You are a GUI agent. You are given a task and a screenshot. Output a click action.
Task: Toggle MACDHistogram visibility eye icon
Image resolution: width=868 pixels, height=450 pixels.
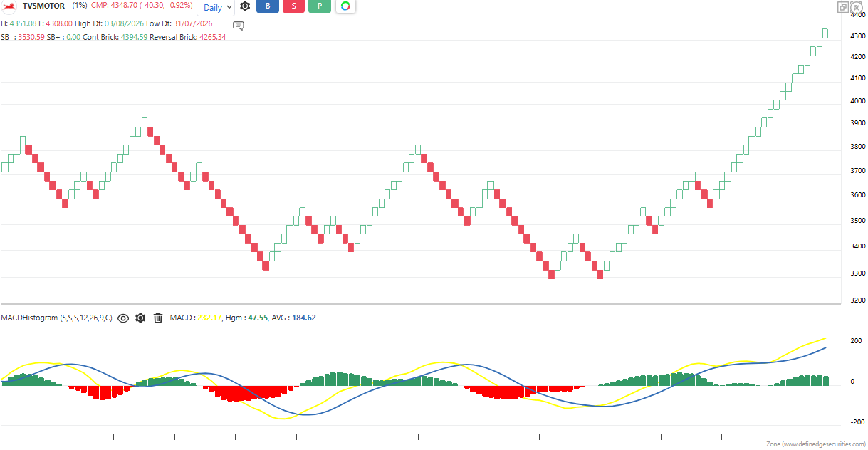(x=123, y=318)
